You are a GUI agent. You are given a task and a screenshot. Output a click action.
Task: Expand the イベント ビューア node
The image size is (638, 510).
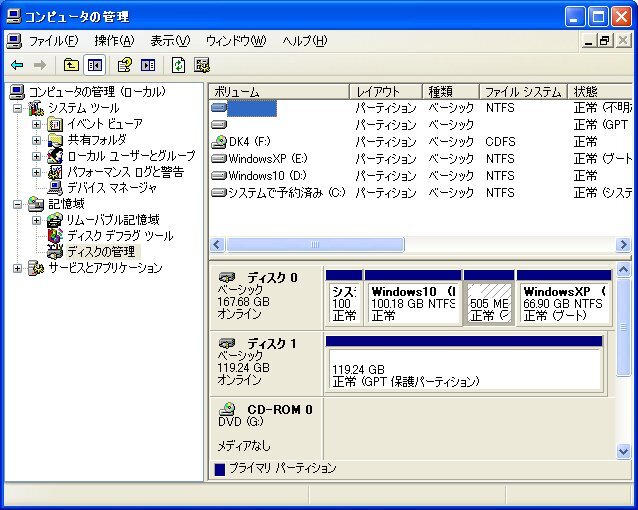coord(37,124)
